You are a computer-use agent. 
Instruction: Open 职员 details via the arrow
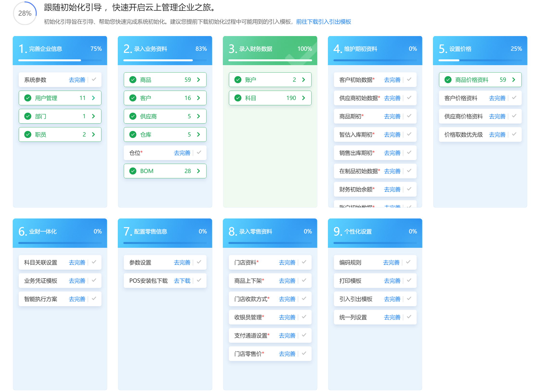coord(93,134)
